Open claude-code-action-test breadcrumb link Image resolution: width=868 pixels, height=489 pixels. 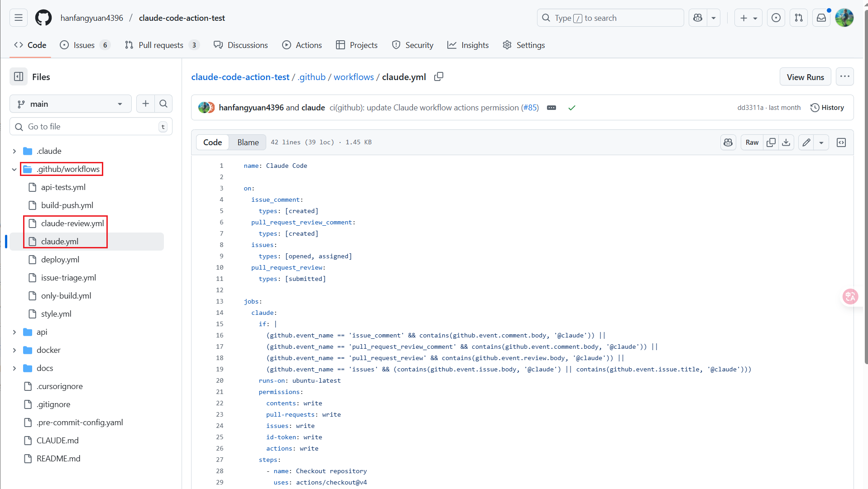coord(240,77)
